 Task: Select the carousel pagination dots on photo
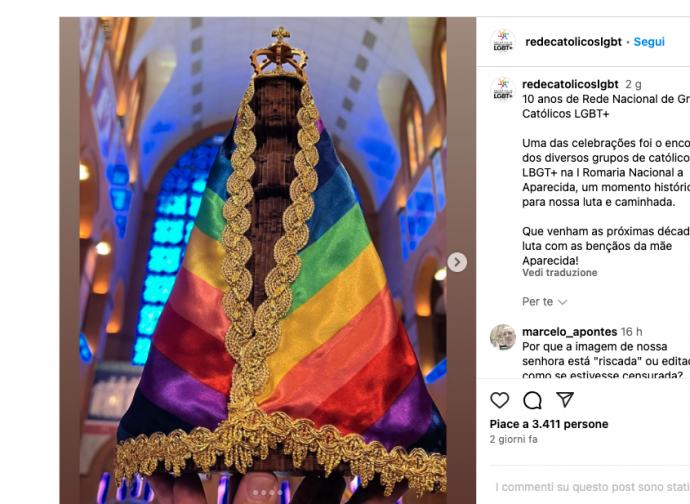click(x=268, y=493)
